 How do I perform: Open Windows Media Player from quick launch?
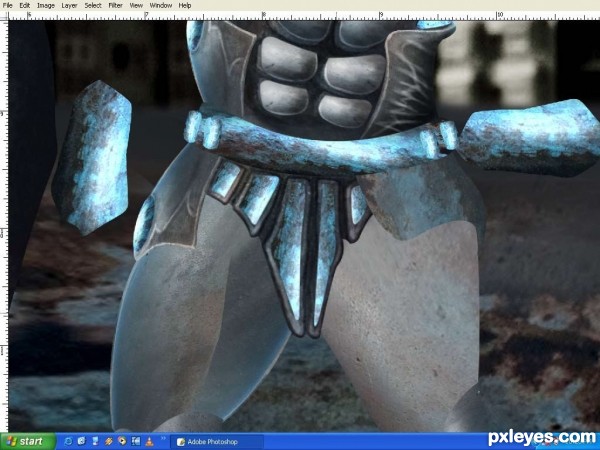tap(122, 441)
